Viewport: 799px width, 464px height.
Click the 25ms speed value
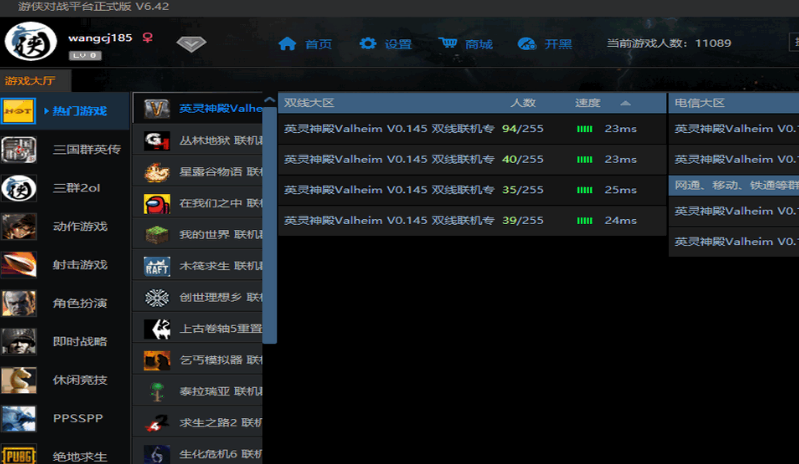[x=620, y=190]
